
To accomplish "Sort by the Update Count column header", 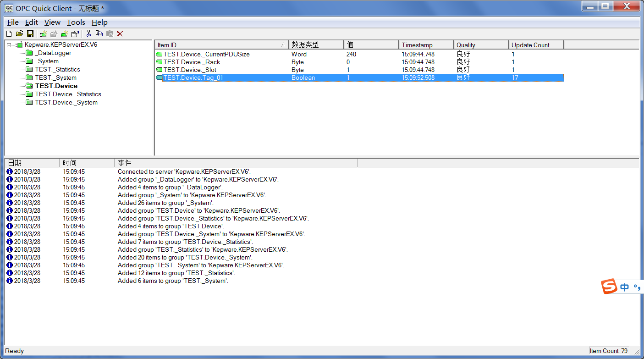I will click(536, 45).
